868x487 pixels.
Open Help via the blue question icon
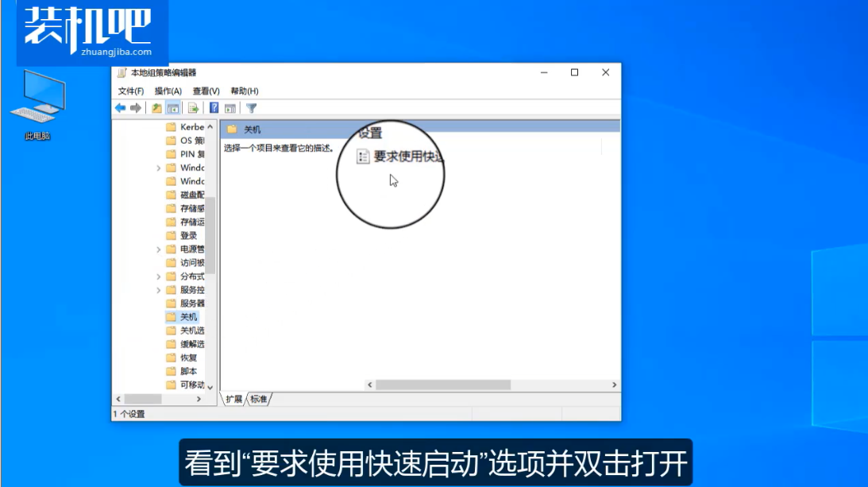214,108
